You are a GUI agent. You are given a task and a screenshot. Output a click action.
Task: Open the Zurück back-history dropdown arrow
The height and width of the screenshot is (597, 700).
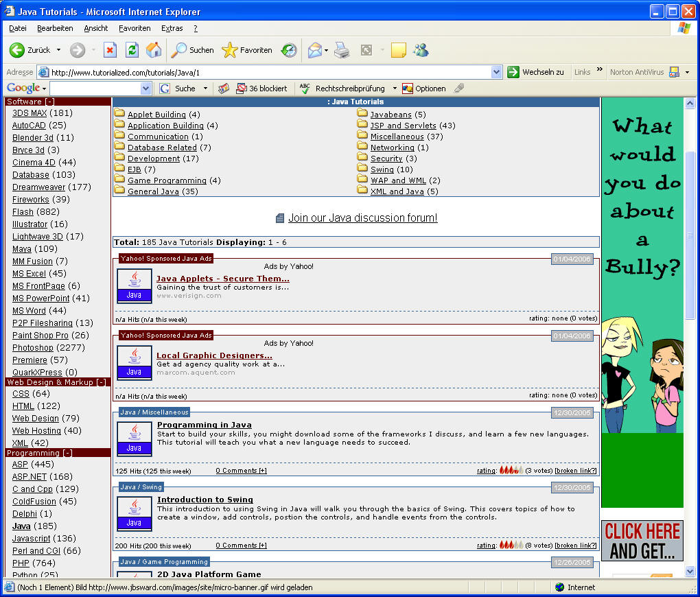[x=58, y=50]
